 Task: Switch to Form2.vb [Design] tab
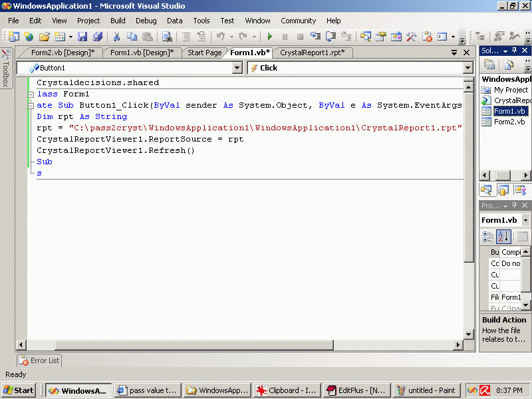click(x=63, y=53)
